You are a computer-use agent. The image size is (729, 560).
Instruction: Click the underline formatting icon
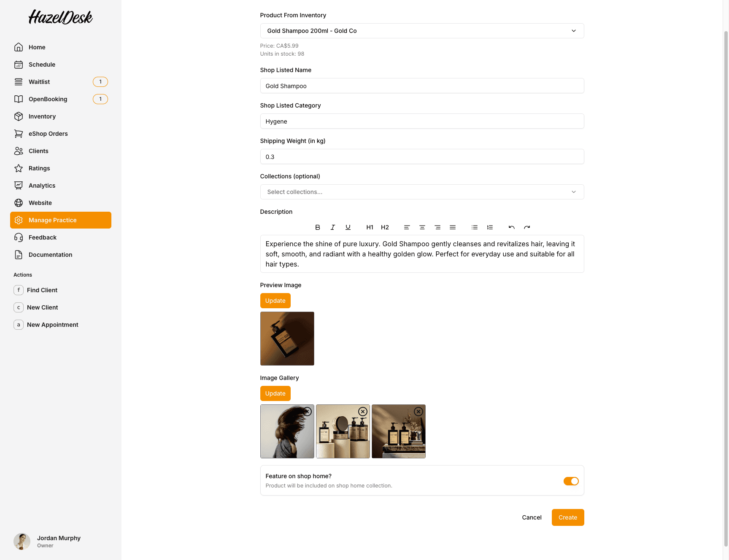(x=348, y=227)
